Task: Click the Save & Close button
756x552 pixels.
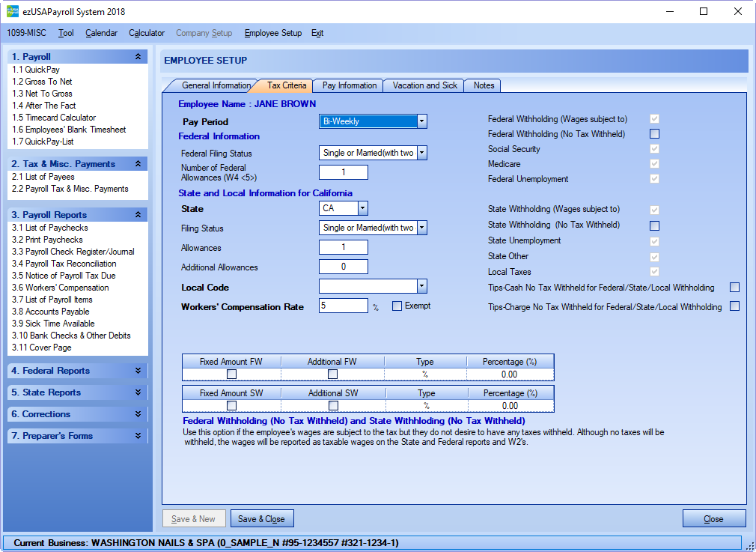Action: click(261, 518)
